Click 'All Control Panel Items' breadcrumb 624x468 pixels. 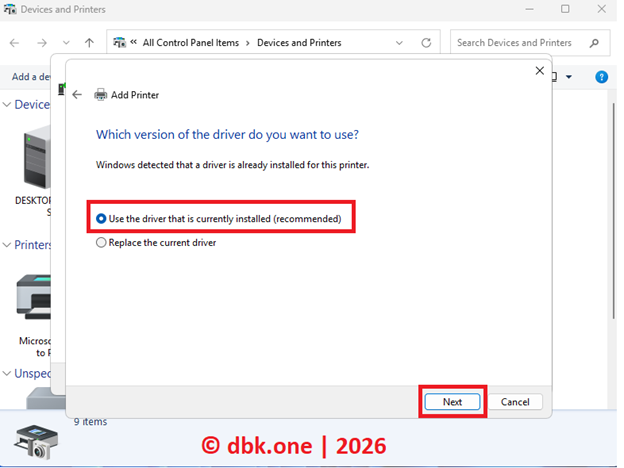pos(193,43)
